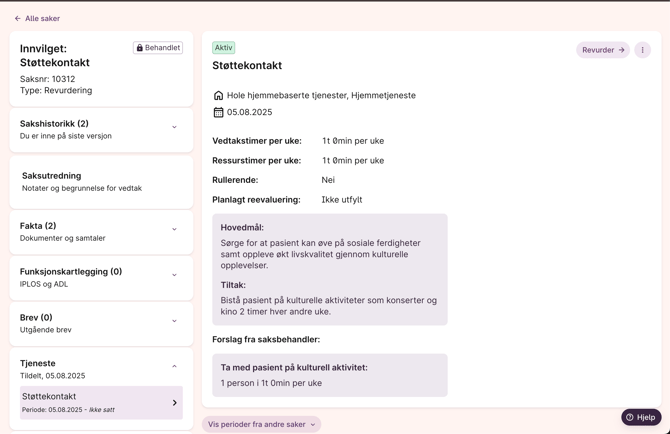Click the lock icon on Behandlet badge

coord(140,48)
